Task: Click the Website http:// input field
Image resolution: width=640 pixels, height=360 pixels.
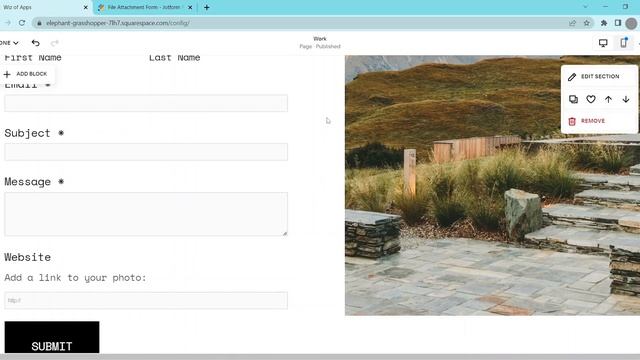Action: coord(146,300)
